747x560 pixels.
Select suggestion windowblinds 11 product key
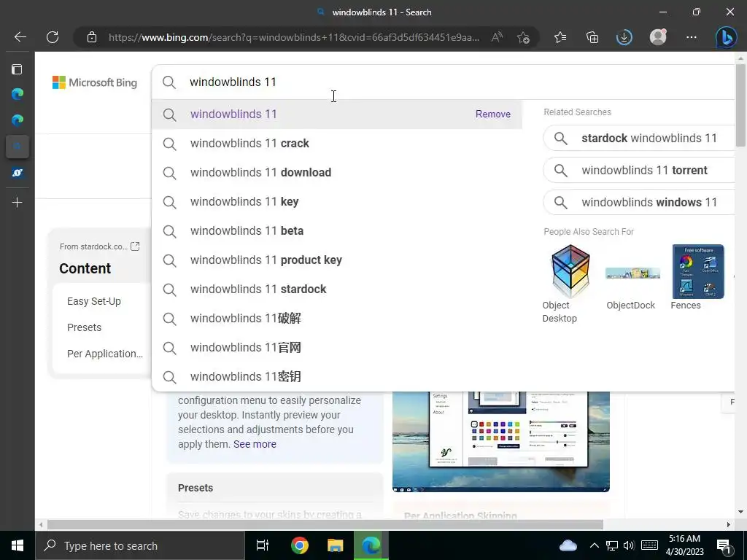click(337, 260)
